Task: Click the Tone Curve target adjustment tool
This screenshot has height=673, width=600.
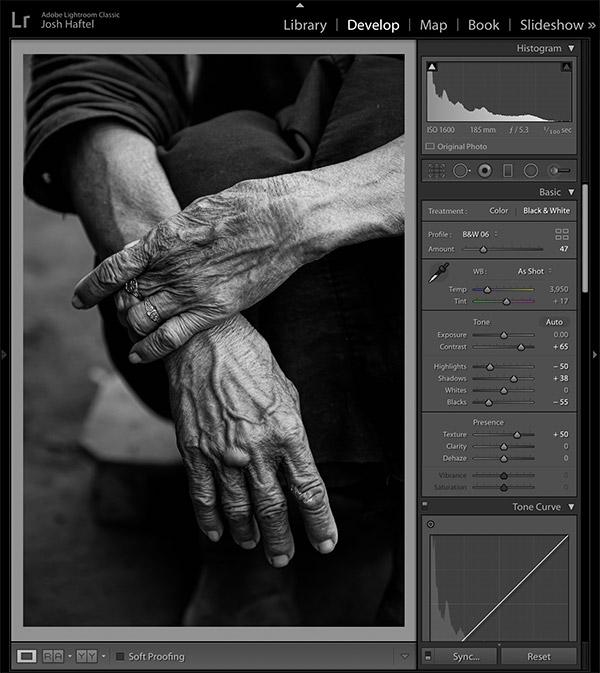Action: 430,524
